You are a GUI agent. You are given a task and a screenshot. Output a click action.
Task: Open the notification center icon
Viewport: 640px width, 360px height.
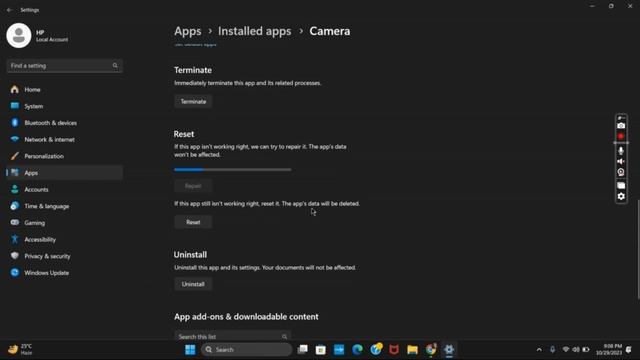tap(629, 350)
